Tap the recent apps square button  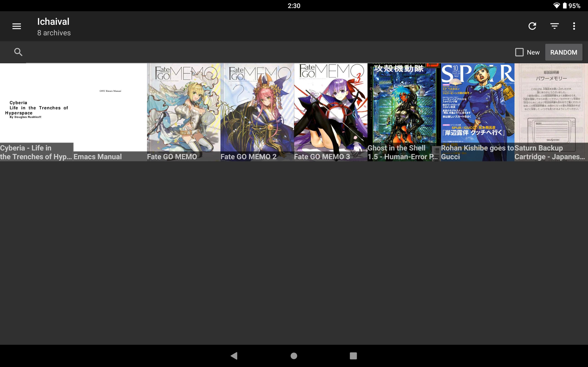point(353,356)
